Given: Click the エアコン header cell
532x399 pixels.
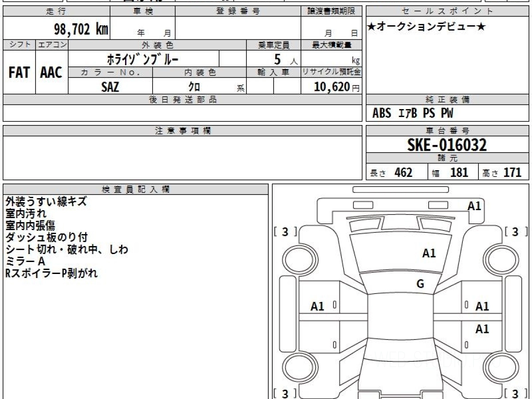Looking at the screenshot, I should tap(52, 45).
